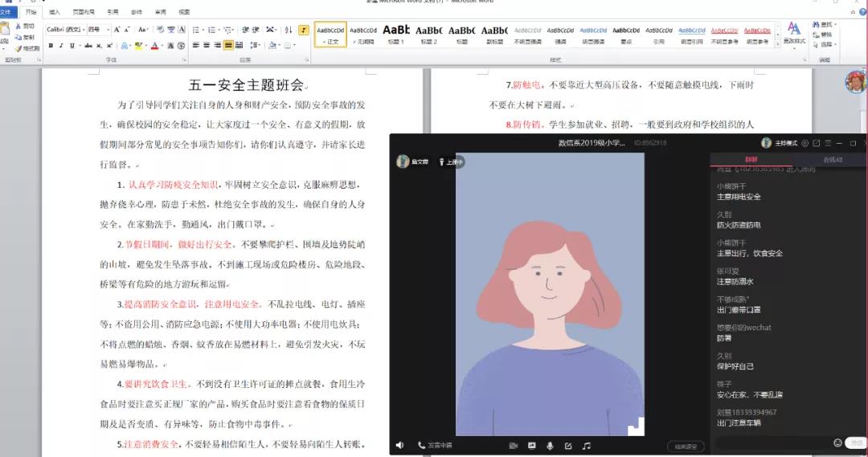Apply strikethrough to selected text
The height and width of the screenshot is (457, 868).
click(88, 45)
